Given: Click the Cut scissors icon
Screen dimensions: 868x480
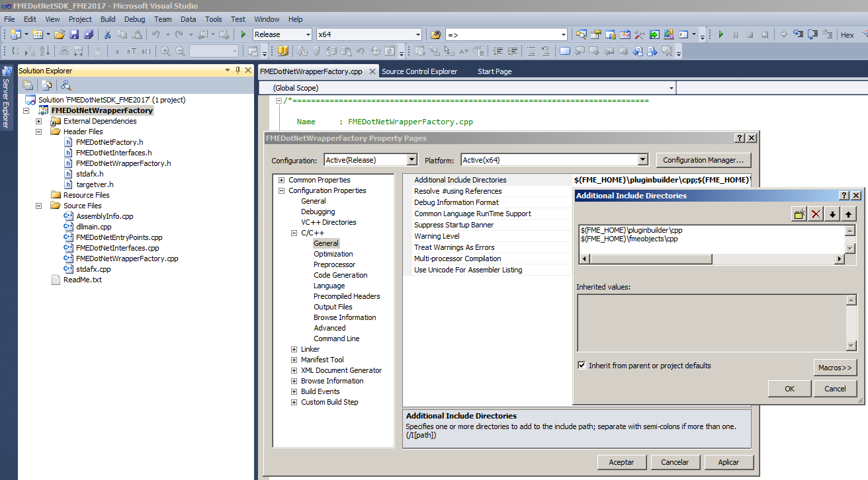Looking at the screenshot, I should click(107, 34).
